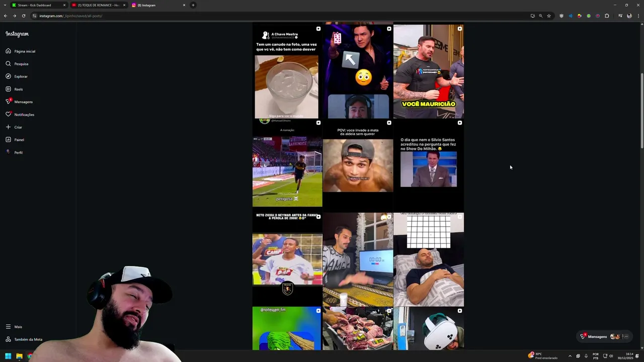The image size is (644, 362).
Task: Open floating Mensagens button at bottom right
Action: click(604, 336)
